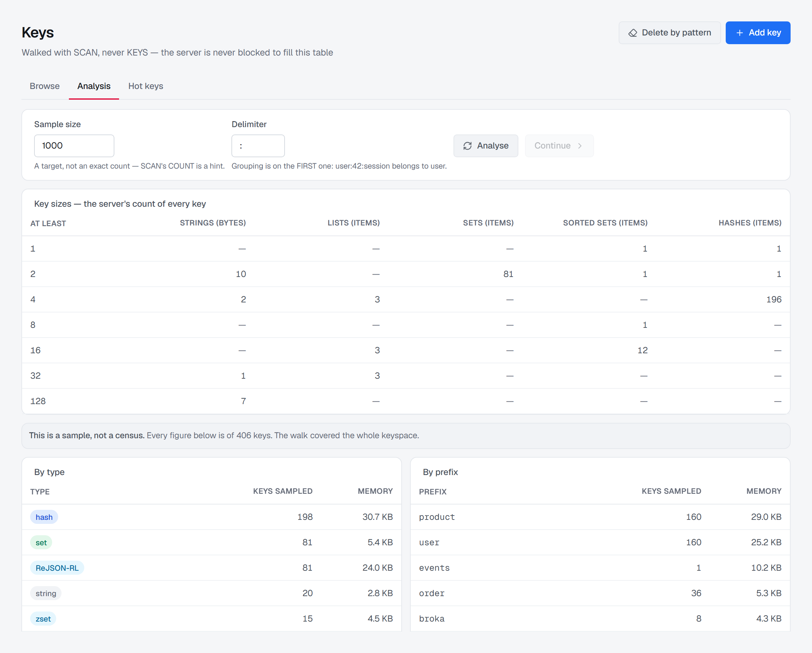
Task: Click the TYPE column header
Action: click(x=40, y=492)
